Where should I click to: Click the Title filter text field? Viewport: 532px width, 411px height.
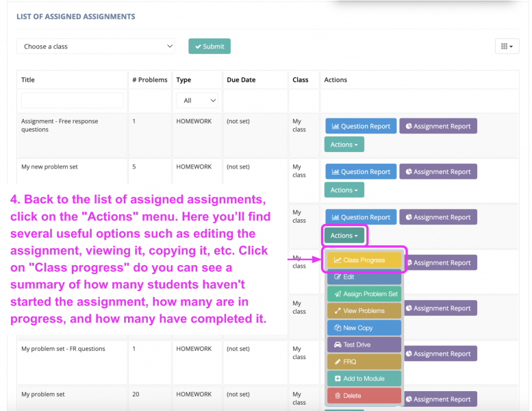(x=73, y=101)
